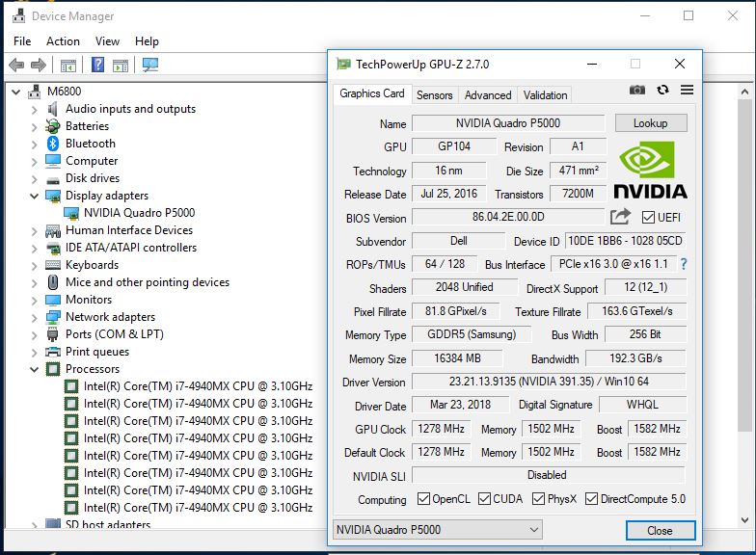Click the Back arrow in Device Manager toolbar

tap(17, 65)
